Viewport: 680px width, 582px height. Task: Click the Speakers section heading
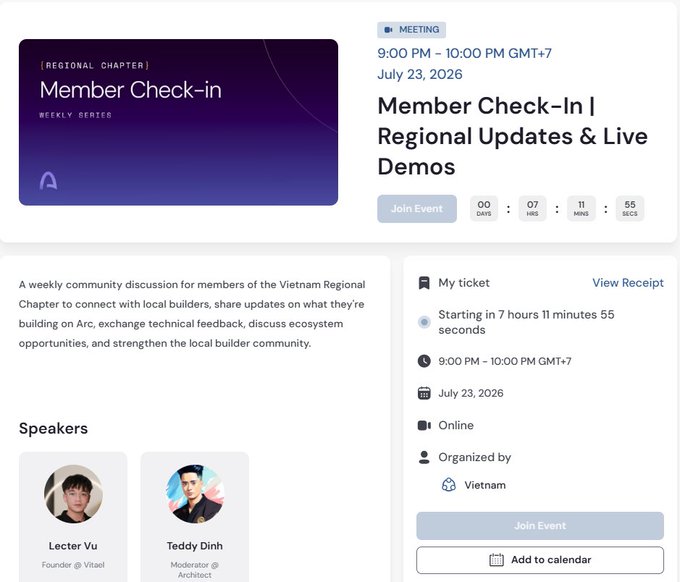tap(53, 428)
